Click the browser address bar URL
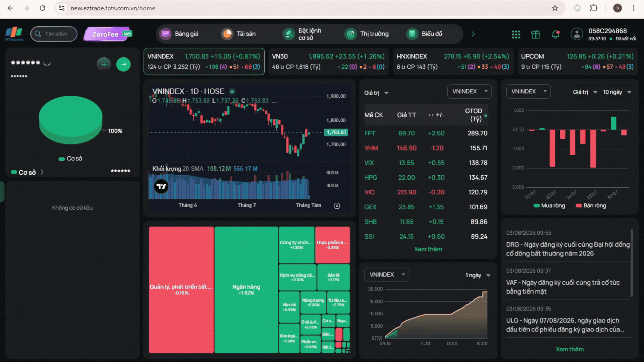 tap(113, 8)
